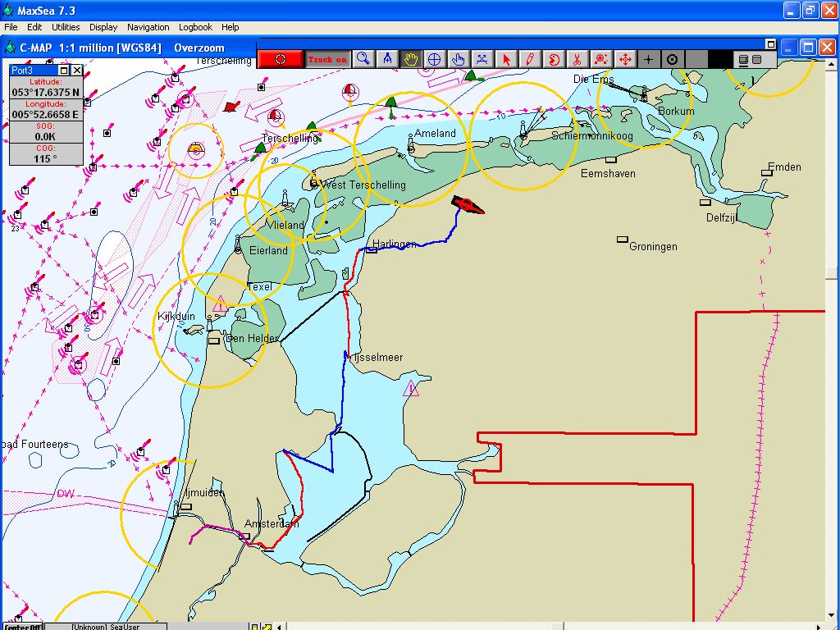Click the black color swatch in toolbar
Screen dimensions: 840x630
tap(719, 59)
